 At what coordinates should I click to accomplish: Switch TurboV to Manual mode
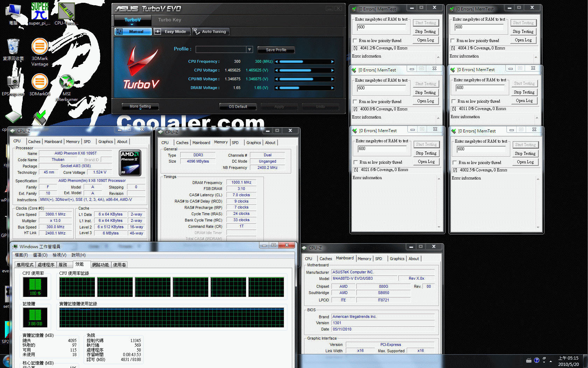[x=133, y=32]
